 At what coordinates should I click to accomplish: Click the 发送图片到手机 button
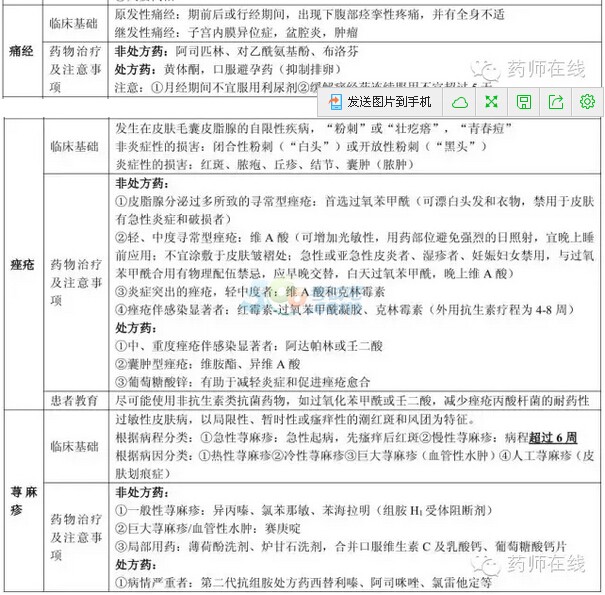point(380,102)
